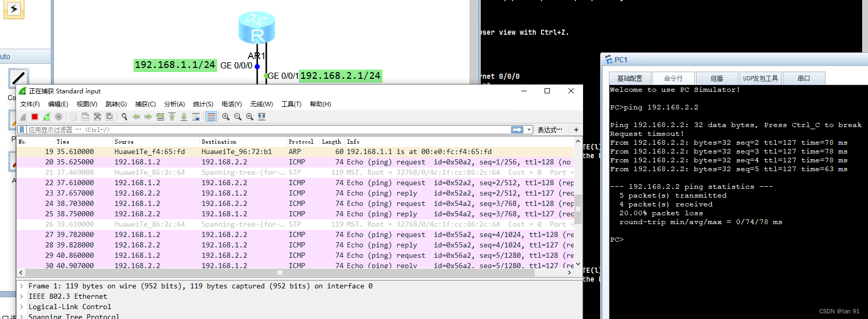
Task: Sort packets by Length column header
Action: point(331,142)
